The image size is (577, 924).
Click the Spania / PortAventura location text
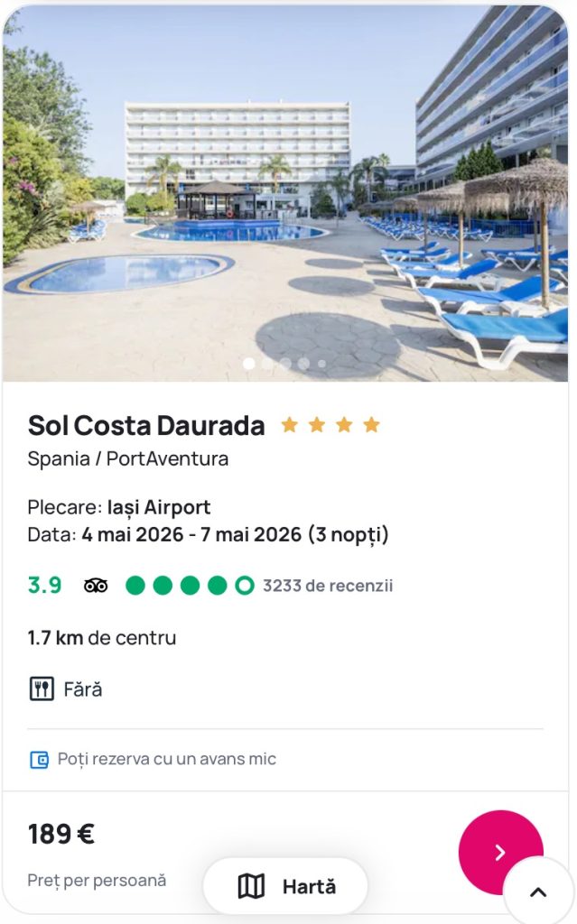click(127, 458)
